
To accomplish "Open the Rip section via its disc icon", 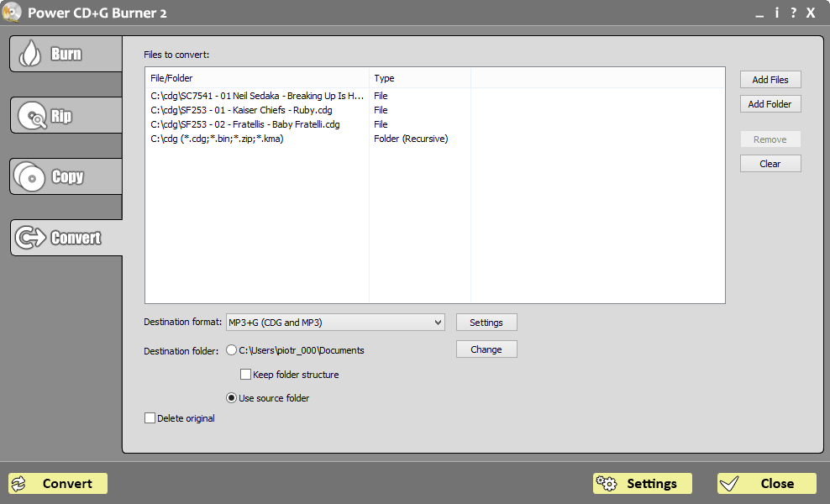I will coord(32,114).
